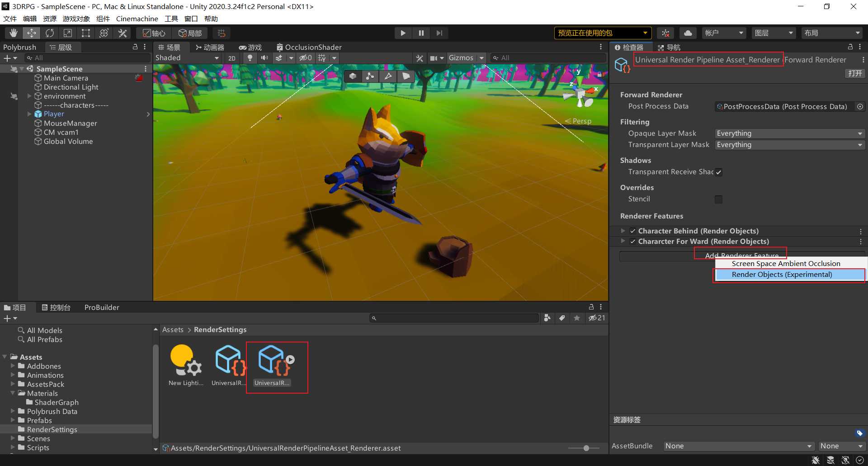The width and height of the screenshot is (868, 466).
Task: Open the package preview dropdown
Action: 603,33
